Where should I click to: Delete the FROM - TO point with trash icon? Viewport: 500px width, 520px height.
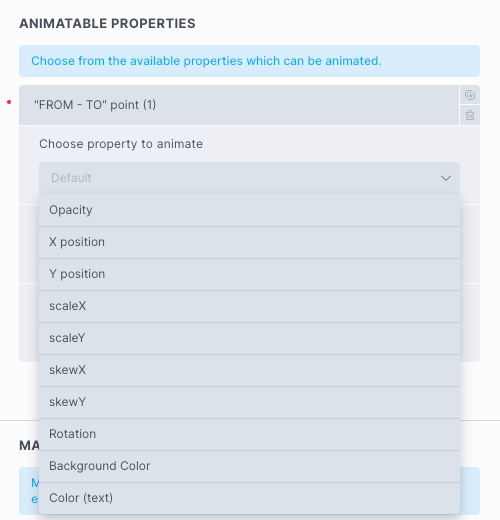[470, 115]
